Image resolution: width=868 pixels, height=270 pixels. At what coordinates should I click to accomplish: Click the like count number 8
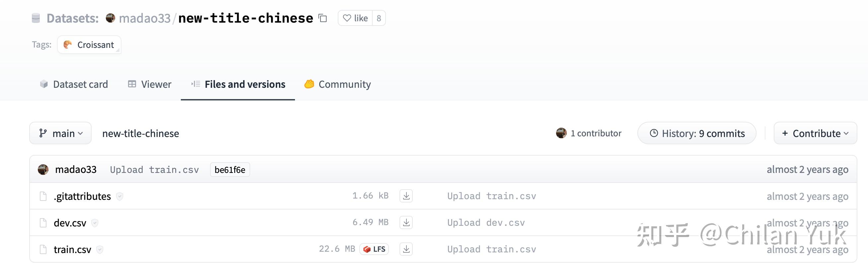[379, 18]
